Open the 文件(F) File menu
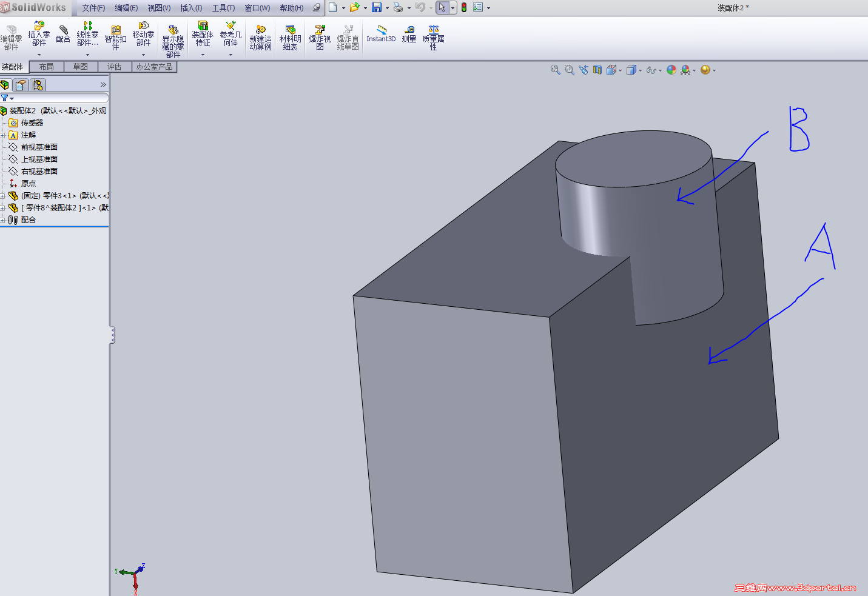868x596 pixels. click(93, 8)
